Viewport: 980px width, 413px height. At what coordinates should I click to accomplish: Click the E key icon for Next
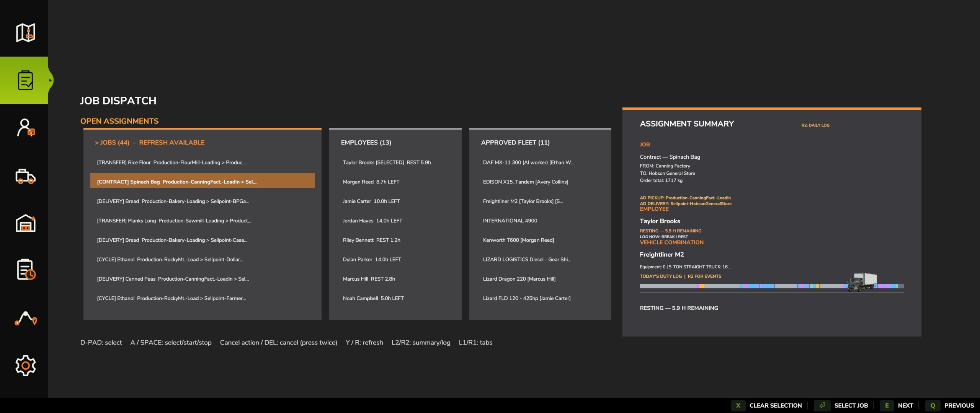(887, 405)
